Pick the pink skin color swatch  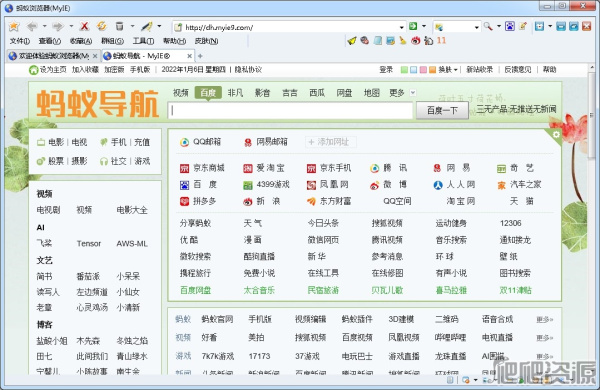[423, 70]
